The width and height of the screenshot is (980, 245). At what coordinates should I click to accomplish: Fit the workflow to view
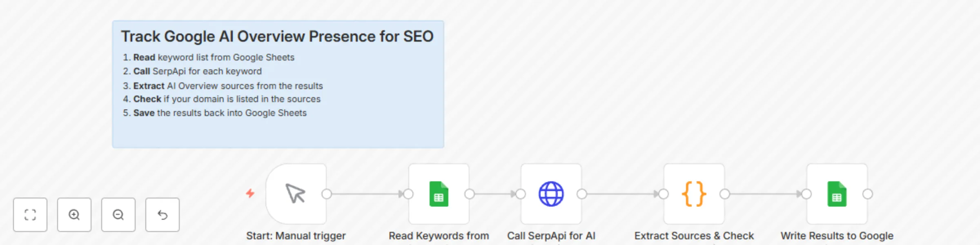point(30,214)
